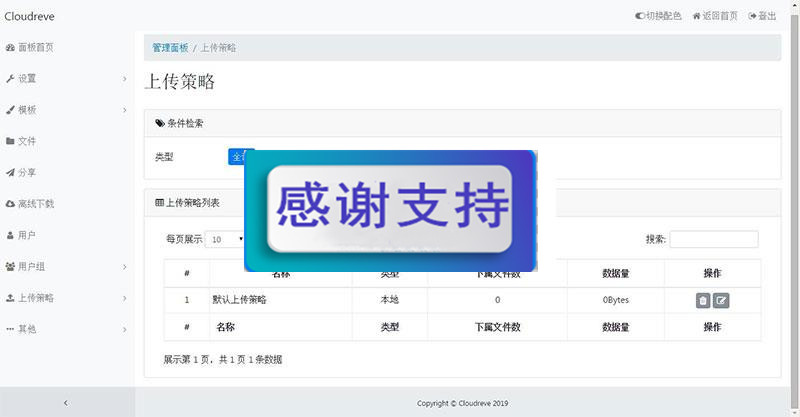Click the tag icon beside 条件检索
Screen dimensions: 800x417
(160, 123)
